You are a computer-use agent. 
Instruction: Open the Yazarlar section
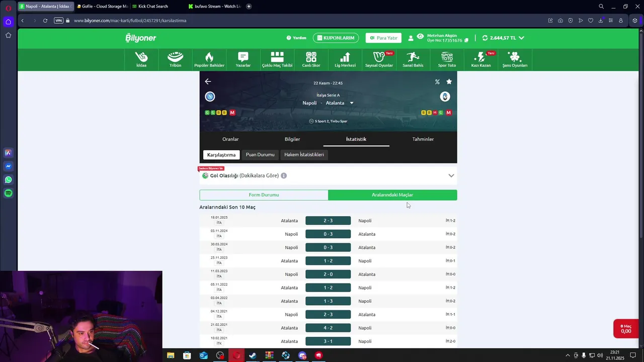coord(243,59)
